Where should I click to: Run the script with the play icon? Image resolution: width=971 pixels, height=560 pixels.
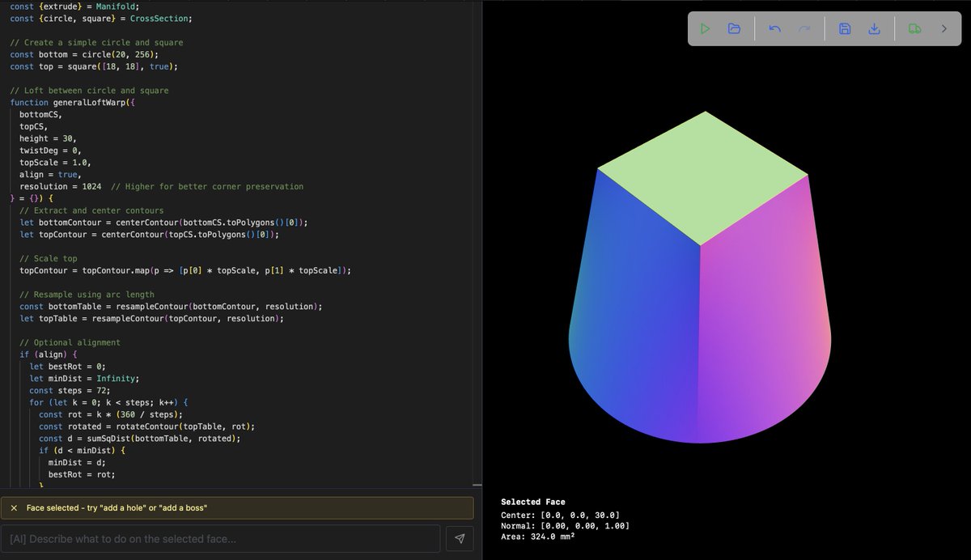point(705,29)
